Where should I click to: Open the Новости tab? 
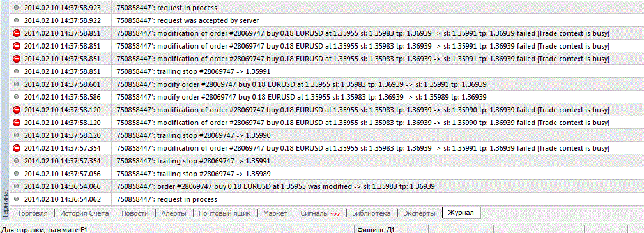(x=135, y=213)
